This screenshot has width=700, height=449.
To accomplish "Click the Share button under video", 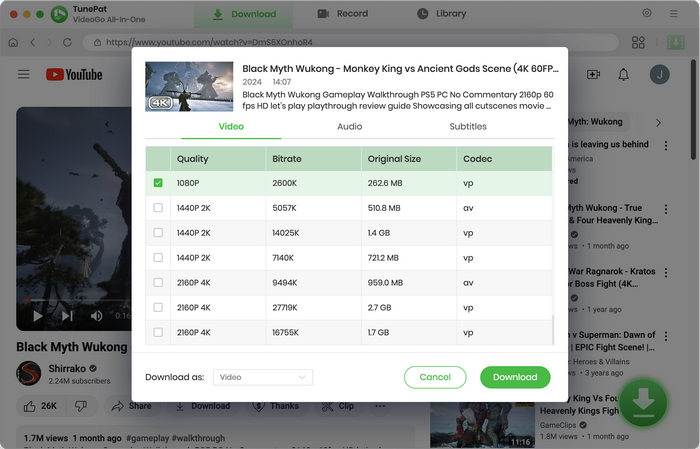I will pos(131,406).
